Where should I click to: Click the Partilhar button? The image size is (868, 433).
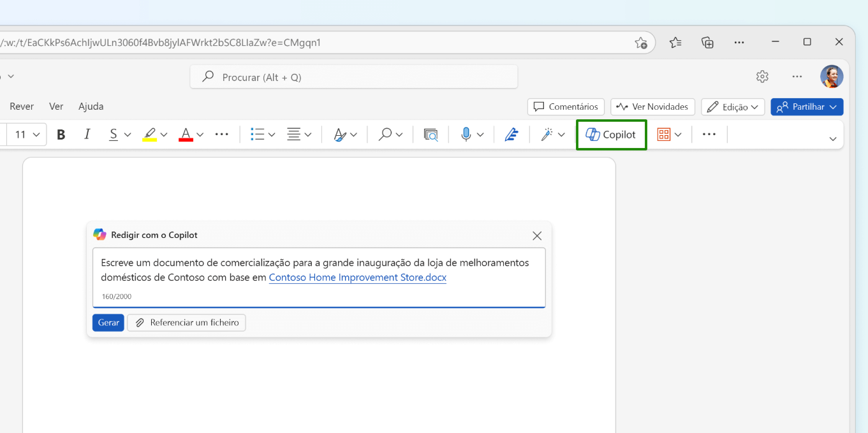[807, 107]
